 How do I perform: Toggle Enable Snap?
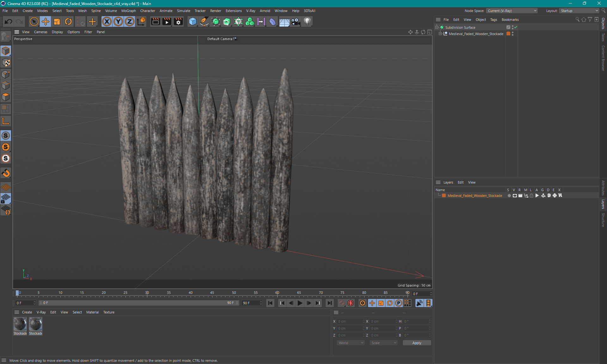[6, 136]
